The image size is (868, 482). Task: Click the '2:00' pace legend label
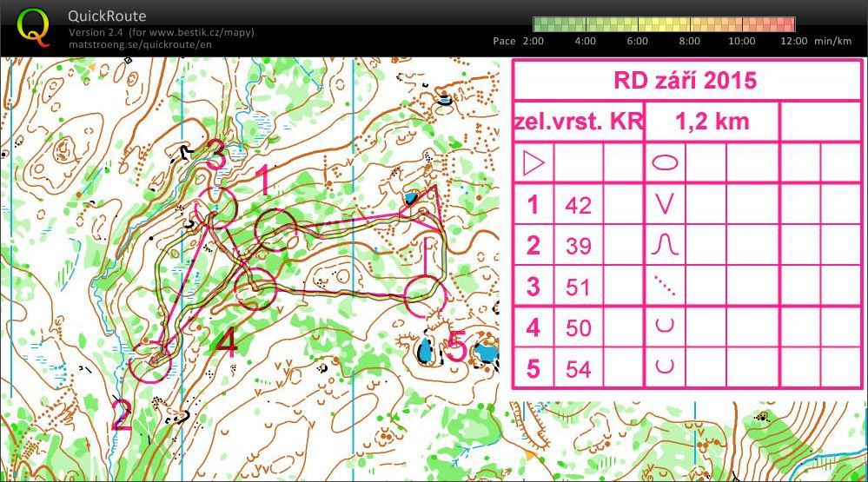(x=533, y=41)
